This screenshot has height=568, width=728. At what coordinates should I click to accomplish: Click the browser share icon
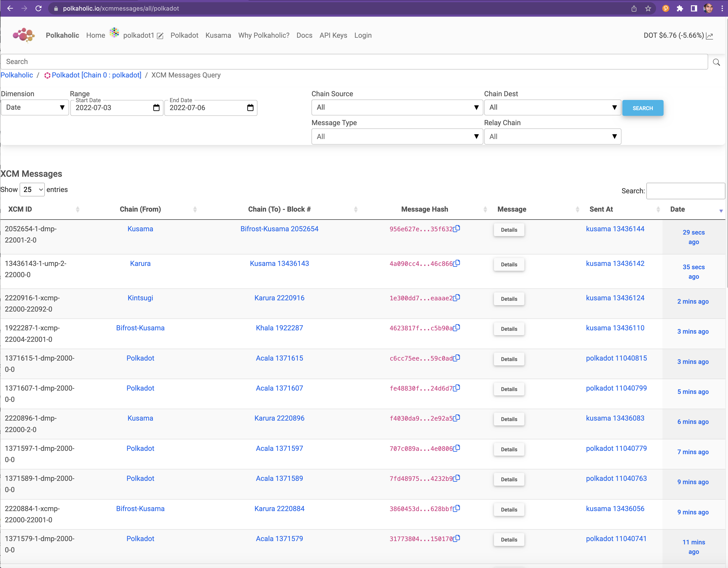tap(634, 8)
